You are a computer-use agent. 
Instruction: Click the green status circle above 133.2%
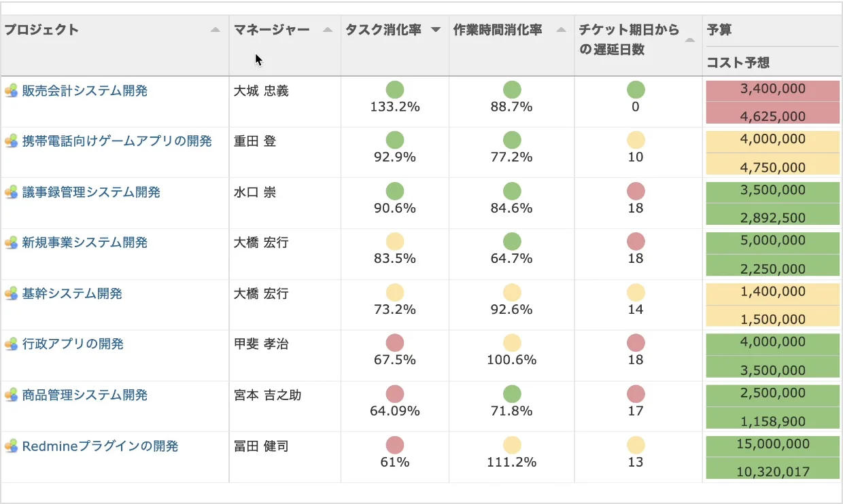coord(394,89)
